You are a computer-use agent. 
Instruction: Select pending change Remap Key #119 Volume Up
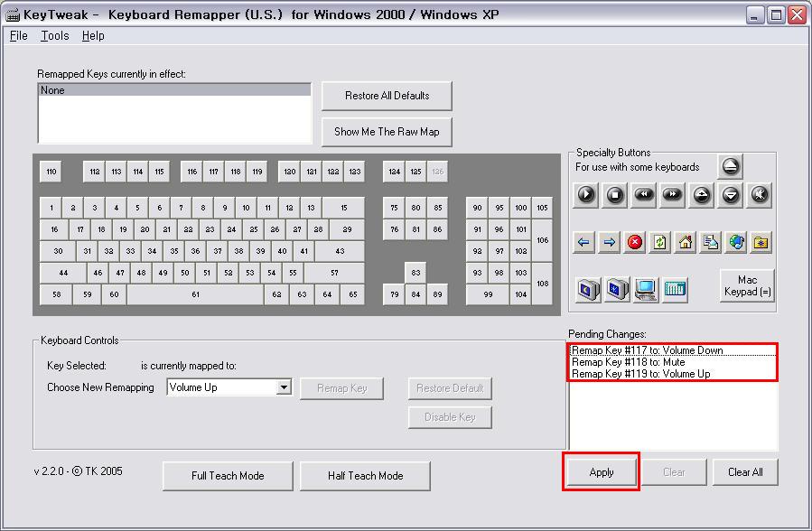(x=673, y=374)
